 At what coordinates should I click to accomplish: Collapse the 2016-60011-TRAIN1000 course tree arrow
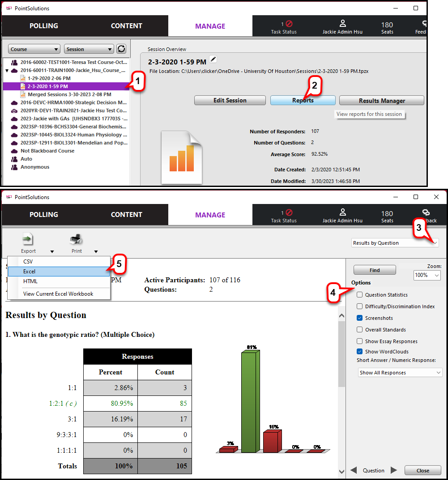pyautogui.click(x=7, y=70)
